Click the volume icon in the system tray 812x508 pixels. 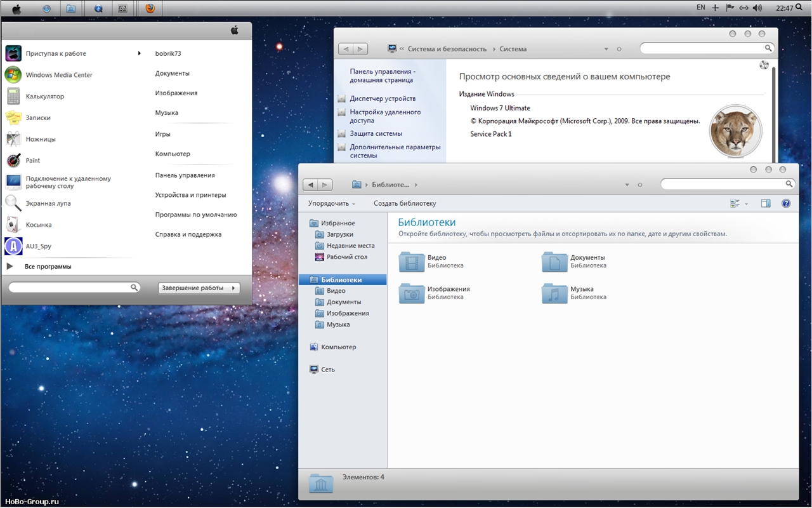tap(757, 8)
